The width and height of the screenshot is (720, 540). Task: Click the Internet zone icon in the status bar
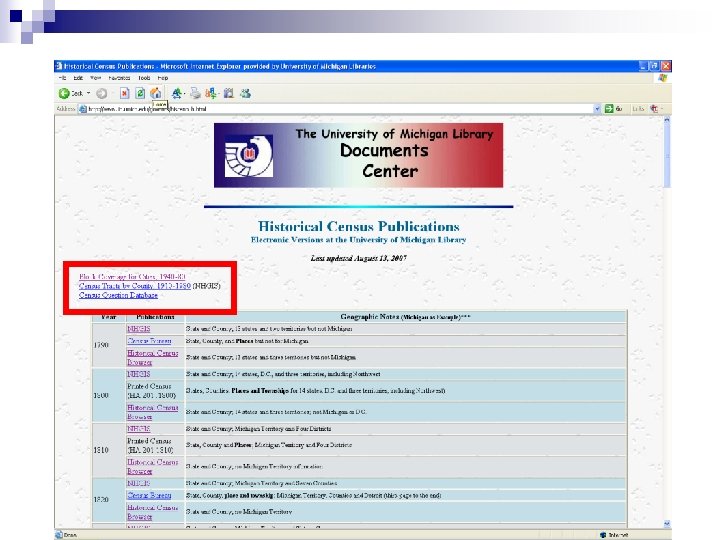point(603,535)
